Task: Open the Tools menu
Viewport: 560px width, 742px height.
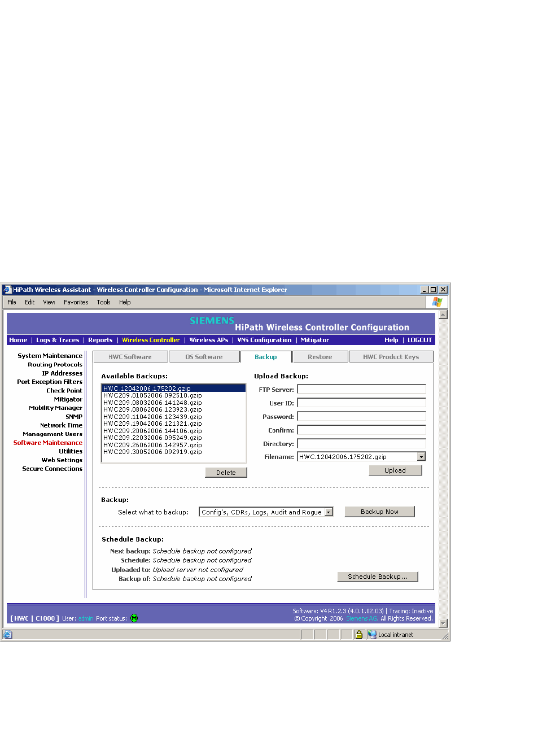Action: [104, 302]
